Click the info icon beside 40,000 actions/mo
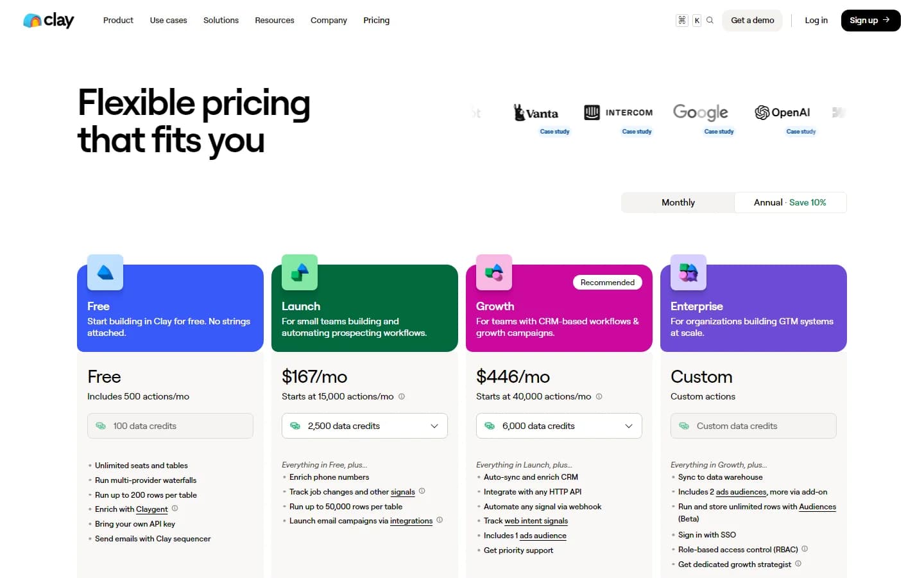 click(x=599, y=396)
